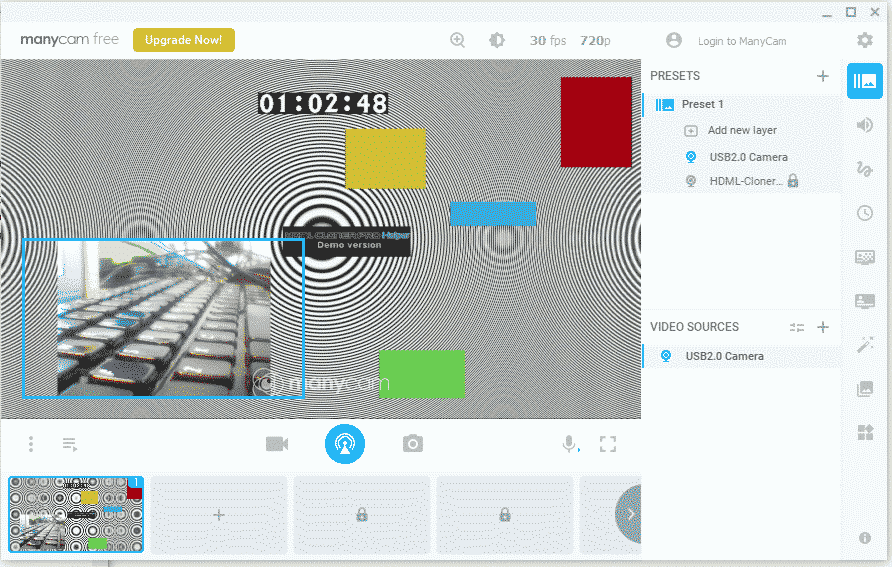Click the red rectangle in the preview
892x567 pixels.
[596, 122]
